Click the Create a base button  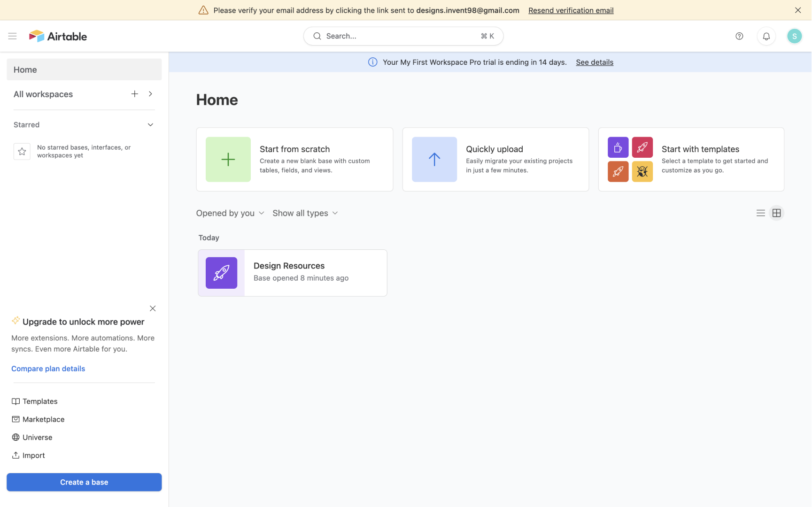(84, 482)
